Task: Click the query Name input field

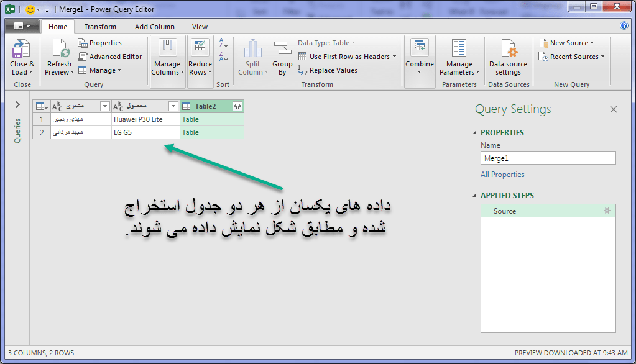Action: pyautogui.click(x=548, y=158)
